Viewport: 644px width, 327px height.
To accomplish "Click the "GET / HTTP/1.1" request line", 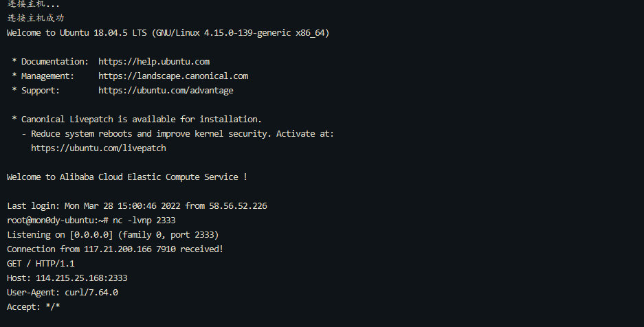I will pyautogui.click(x=41, y=264).
